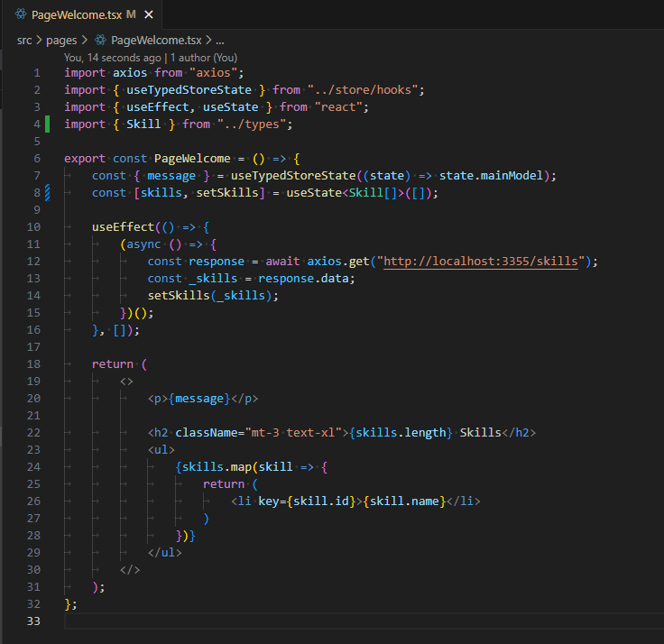Expand the breadcrumb ellipsis symbol list
This screenshot has width=664, height=644.
[x=220, y=40]
